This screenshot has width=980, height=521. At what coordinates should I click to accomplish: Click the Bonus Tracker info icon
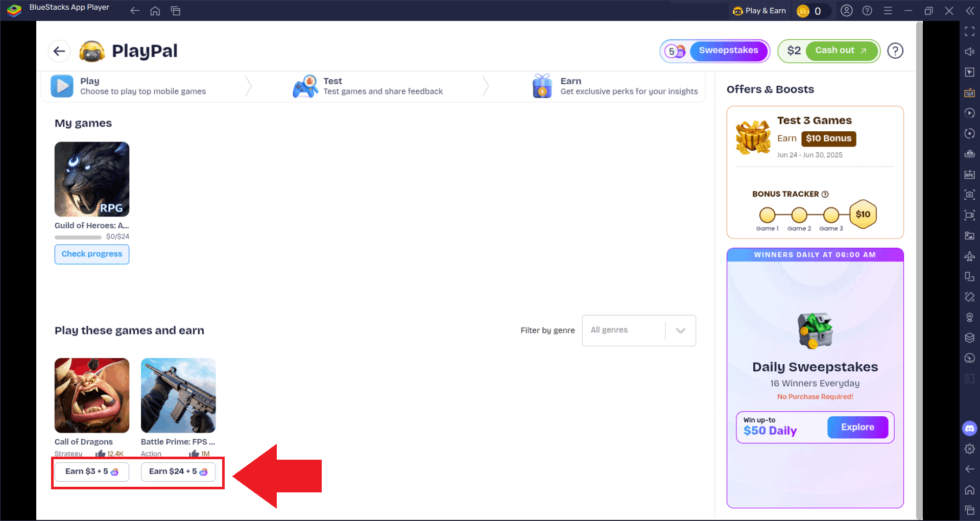(x=825, y=194)
